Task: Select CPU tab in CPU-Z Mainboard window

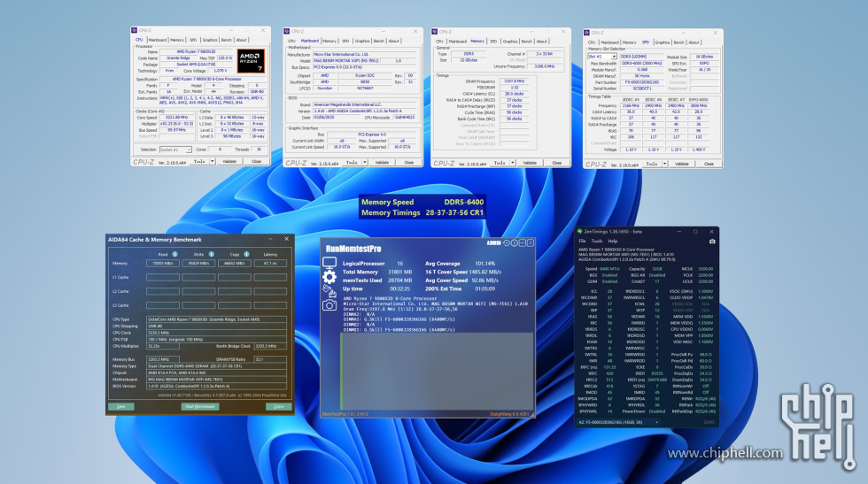Action: pos(291,41)
